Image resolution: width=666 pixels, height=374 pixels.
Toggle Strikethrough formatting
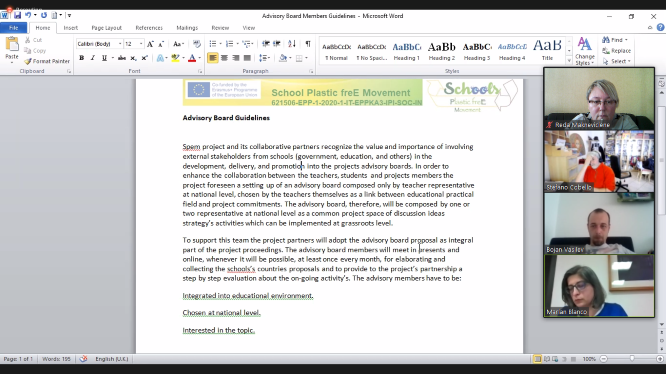(122, 58)
